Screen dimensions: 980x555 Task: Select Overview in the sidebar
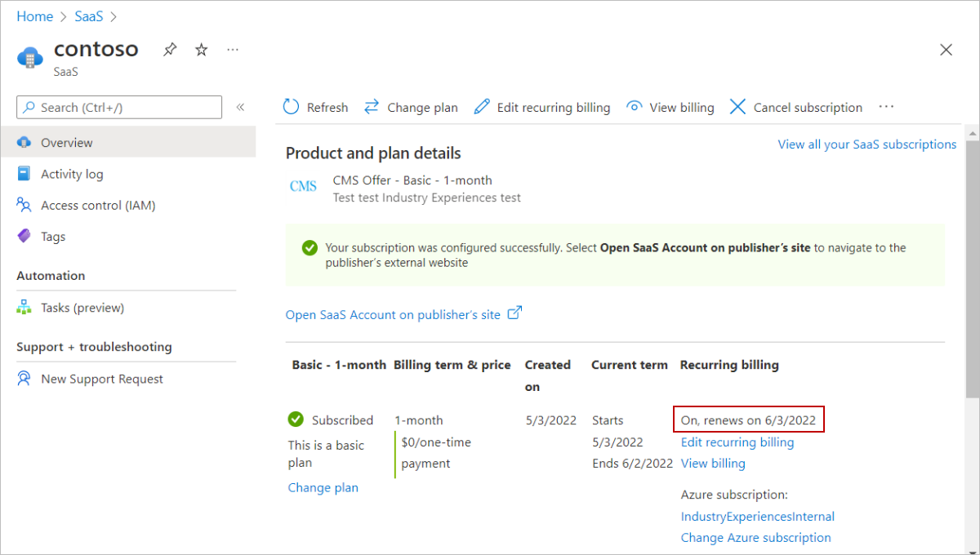(128, 142)
